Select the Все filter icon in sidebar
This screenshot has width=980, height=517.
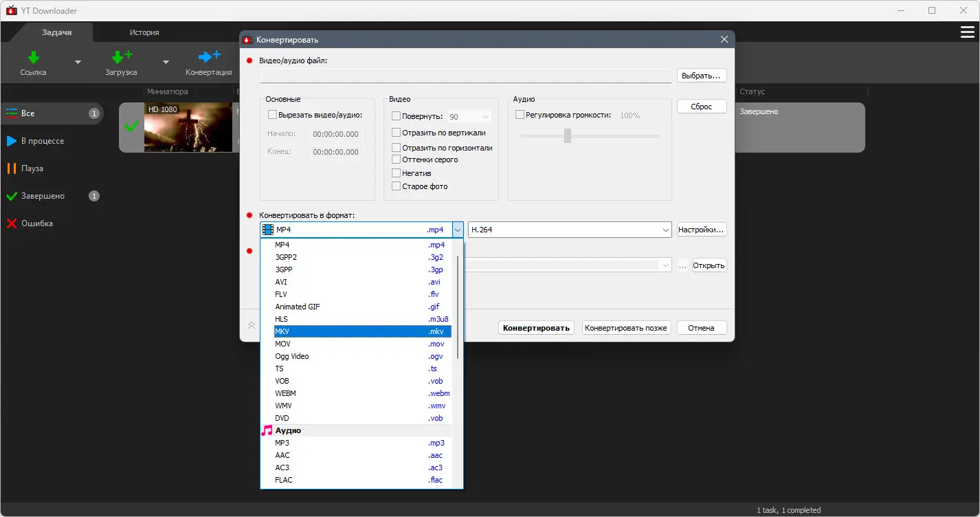point(11,113)
